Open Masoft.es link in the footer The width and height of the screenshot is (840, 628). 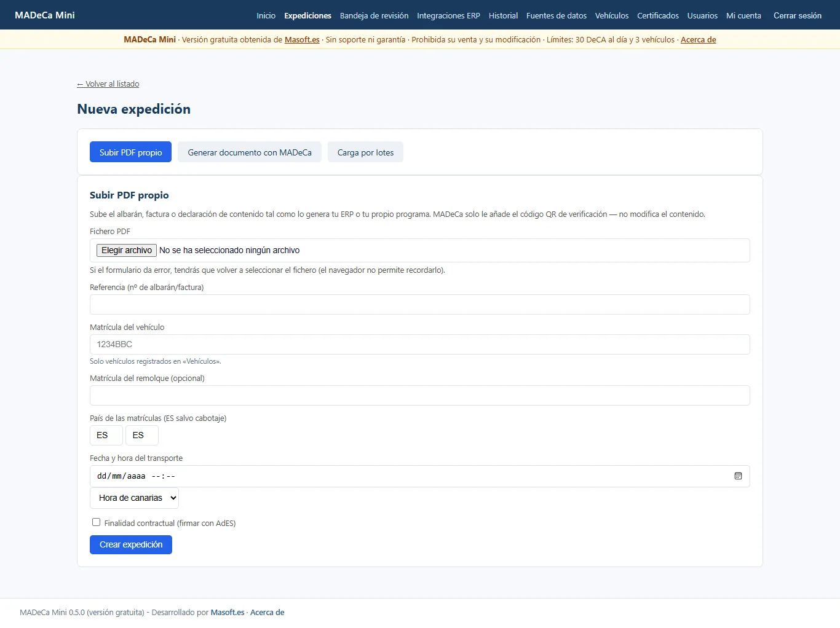click(228, 612)
